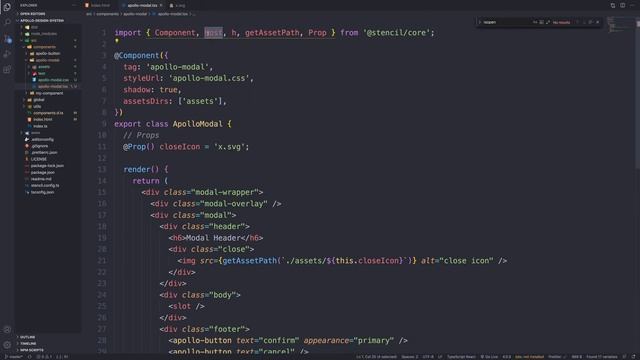Open Manage settings gear icon
This screenshot has width=640, height=360.
coord(7,345)
